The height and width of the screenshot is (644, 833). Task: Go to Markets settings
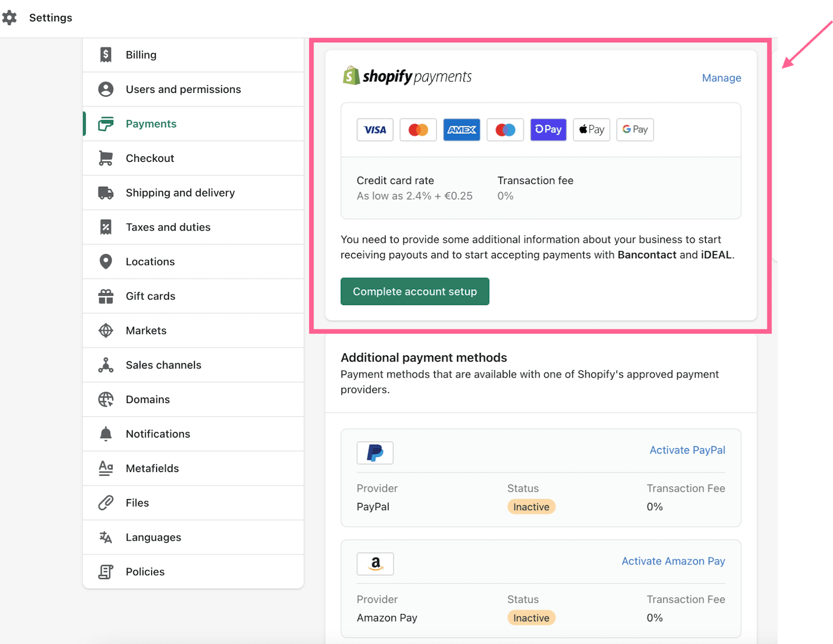click(x=193, y=331)
